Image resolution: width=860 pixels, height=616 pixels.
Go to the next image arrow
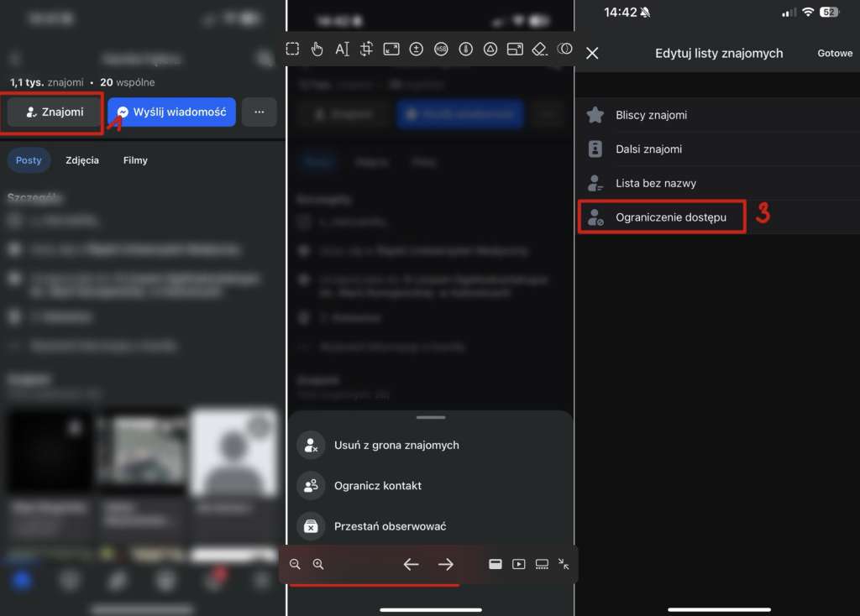pyautogui.click(x=446, y=565)
